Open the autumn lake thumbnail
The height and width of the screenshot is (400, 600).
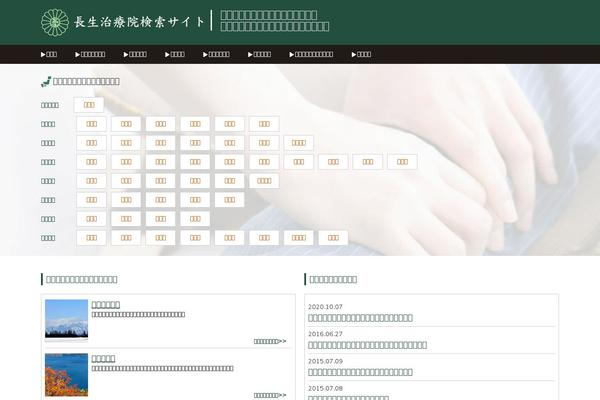click(x=66, y=375)
